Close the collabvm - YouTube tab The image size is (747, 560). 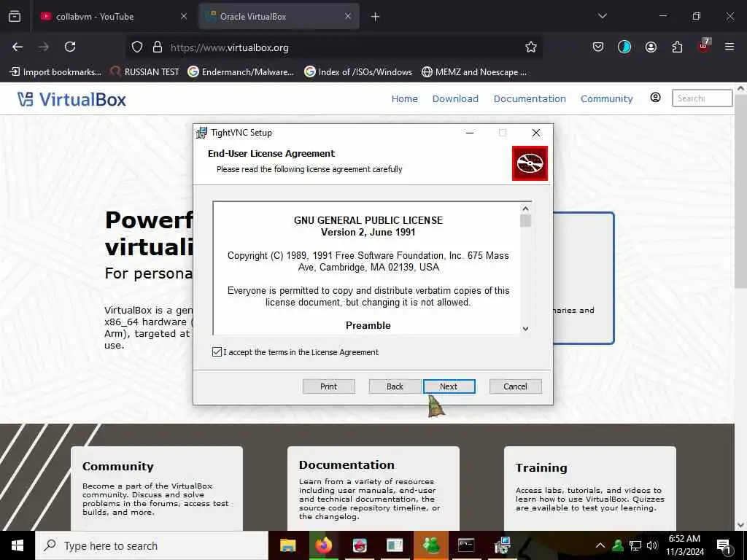click(184, 16)
